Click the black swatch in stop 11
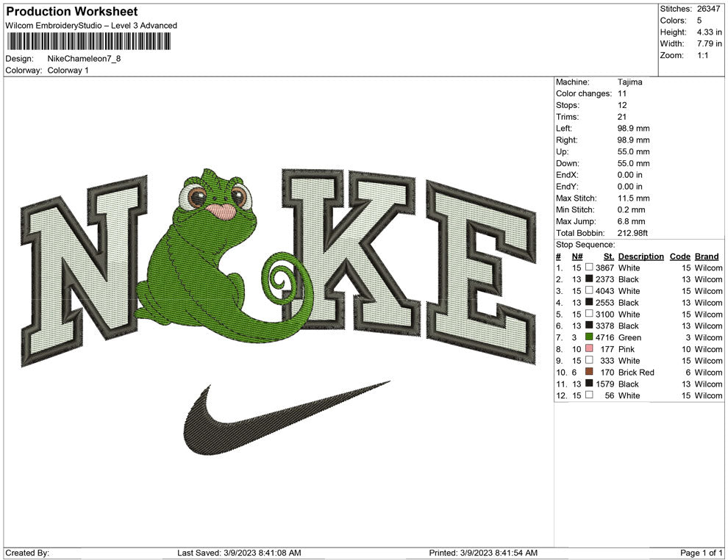Image resolution: width=728 pixels, height=560 pixels. coord(589,383)
